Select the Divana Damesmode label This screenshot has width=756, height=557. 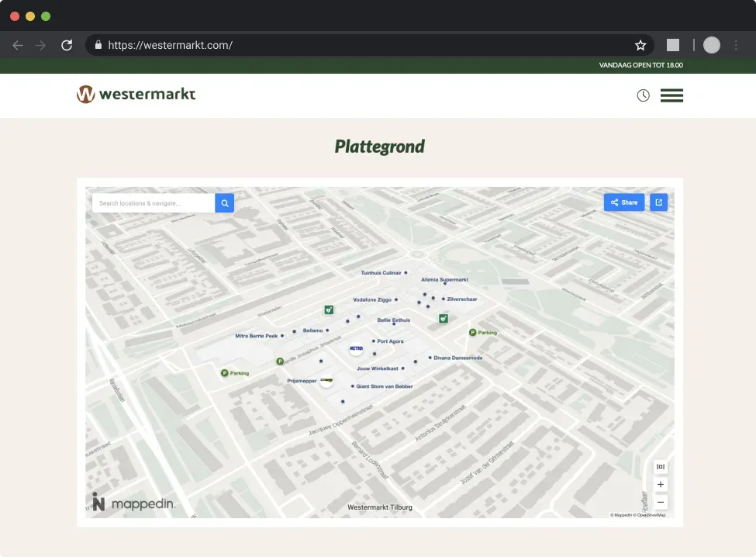458,358
